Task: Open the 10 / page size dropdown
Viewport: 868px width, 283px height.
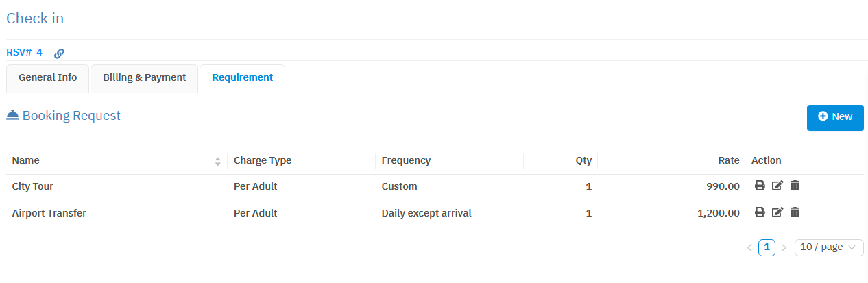Action: point(828,247)
